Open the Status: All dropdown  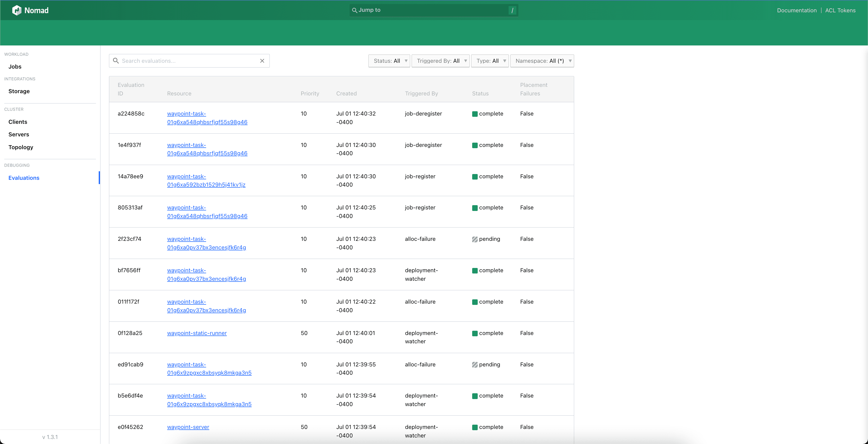tap(389, 61)
